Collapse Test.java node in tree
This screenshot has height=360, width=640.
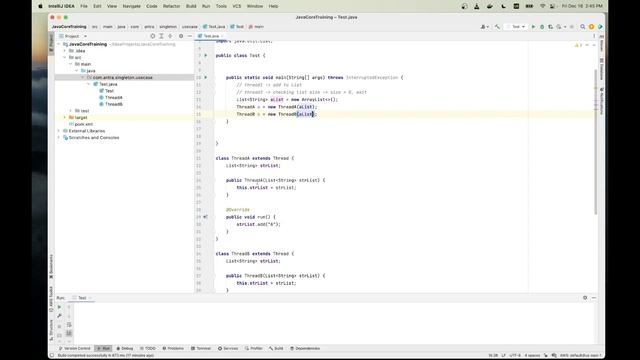point(89,84)
